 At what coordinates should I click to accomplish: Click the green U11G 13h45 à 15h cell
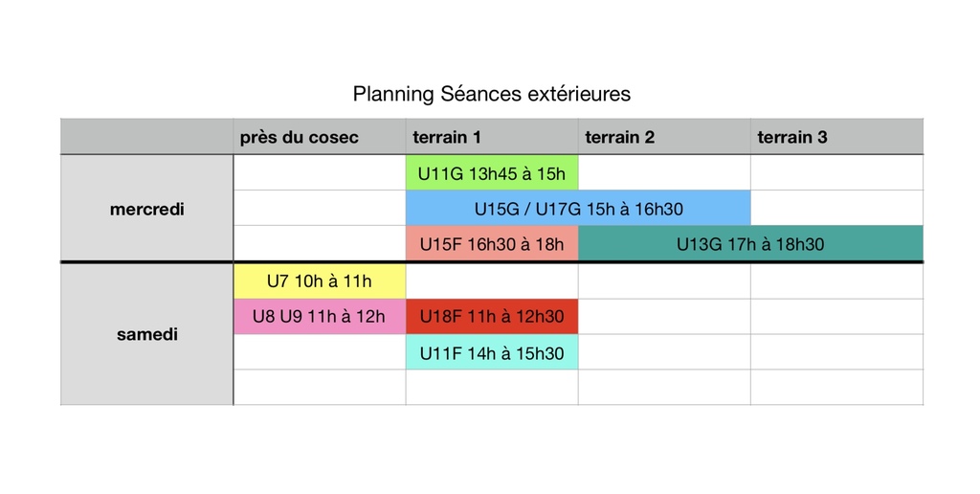[x=491, y=173]
